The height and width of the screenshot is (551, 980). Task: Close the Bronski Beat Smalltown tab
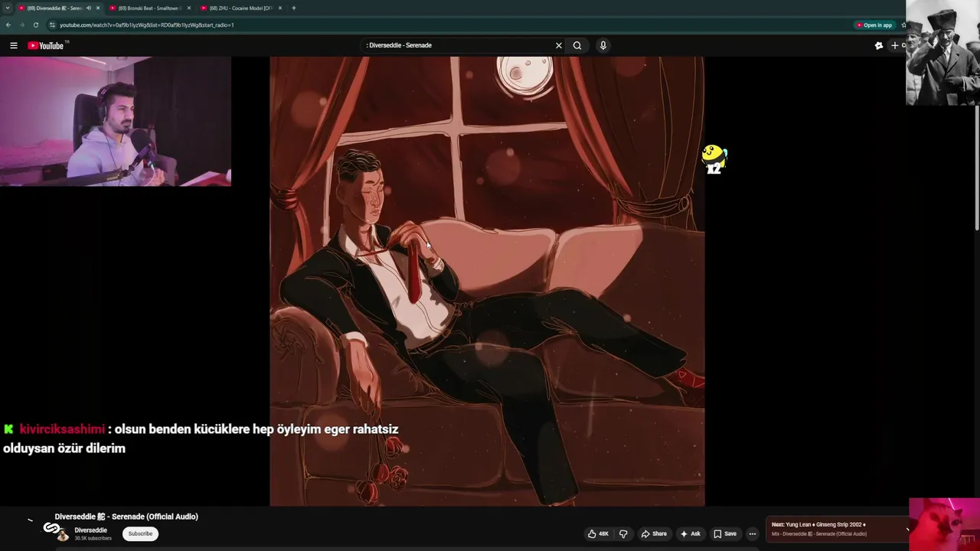pyautogui.click(x=189, y=8)
